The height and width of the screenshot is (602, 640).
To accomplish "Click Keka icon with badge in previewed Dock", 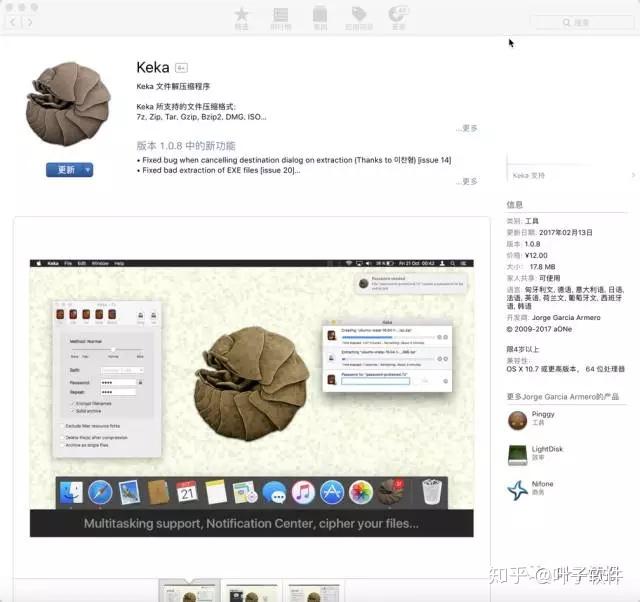I will [x=391, y=491].
